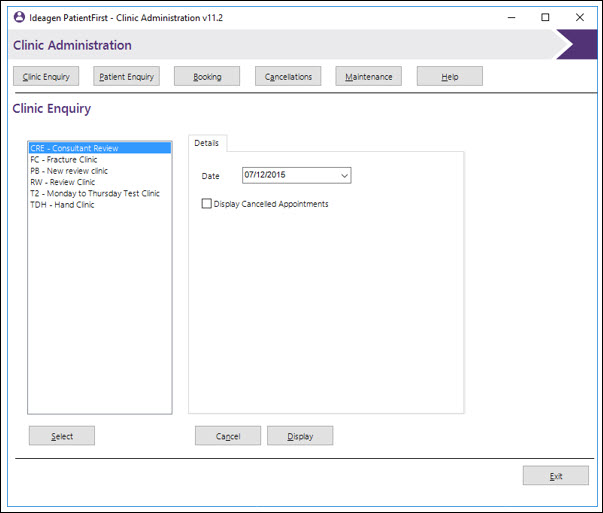Click the Select button below clinic list

pyautogui.click(x=62, y=436)
